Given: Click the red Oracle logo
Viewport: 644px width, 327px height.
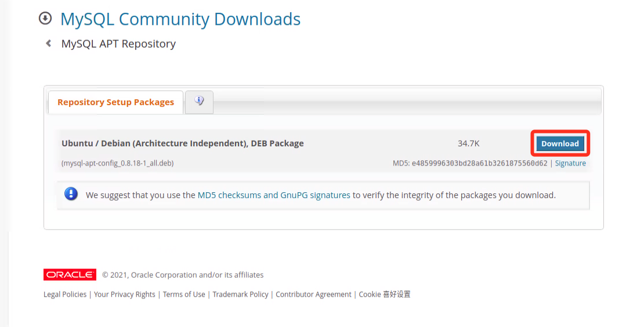Looking at the screenshot, I should click(70, 275).
